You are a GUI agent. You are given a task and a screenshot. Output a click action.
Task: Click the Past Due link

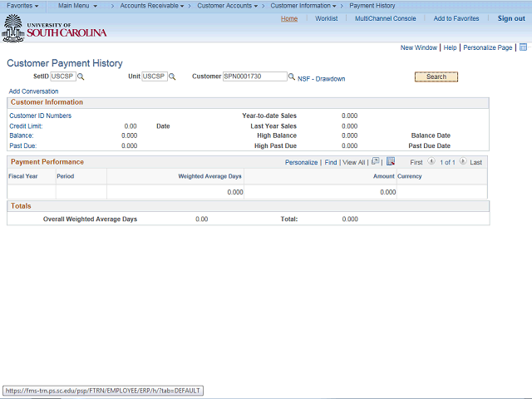click(x=23, y=146)
